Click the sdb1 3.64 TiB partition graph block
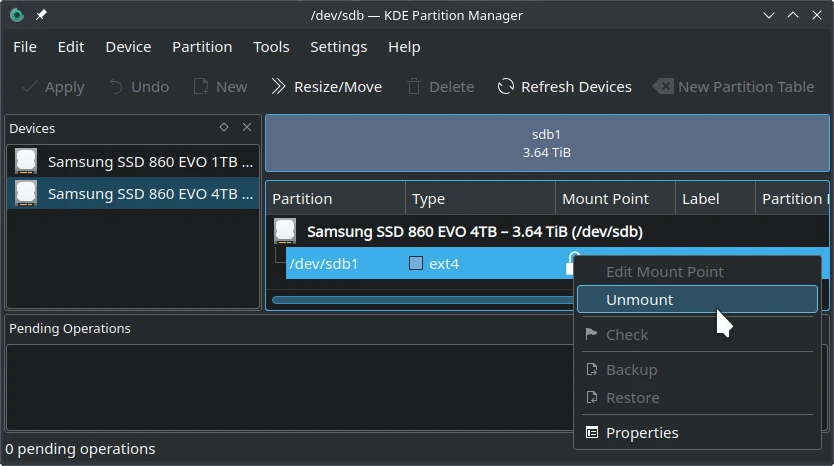The image size is (834, 466). (546, 143)
